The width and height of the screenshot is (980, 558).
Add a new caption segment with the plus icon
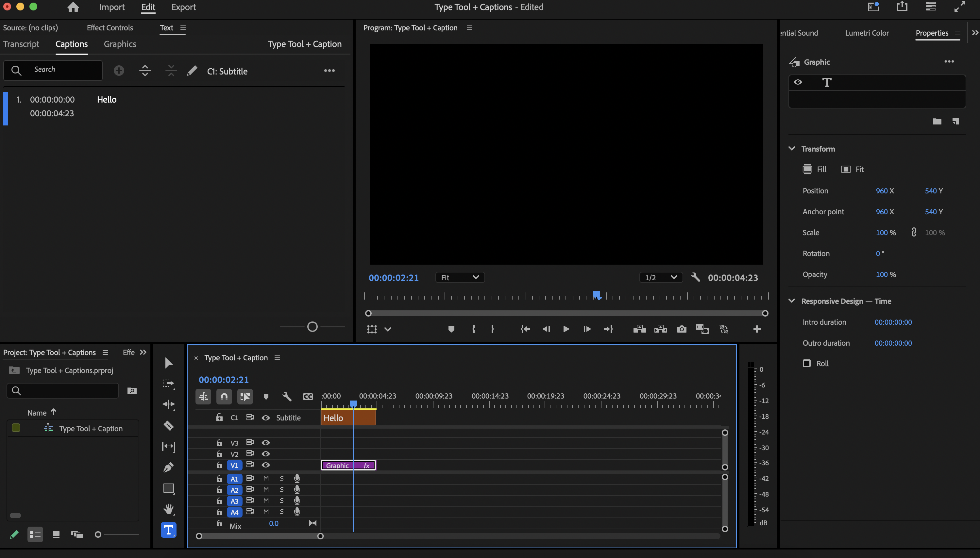click(x=119, y=71)
